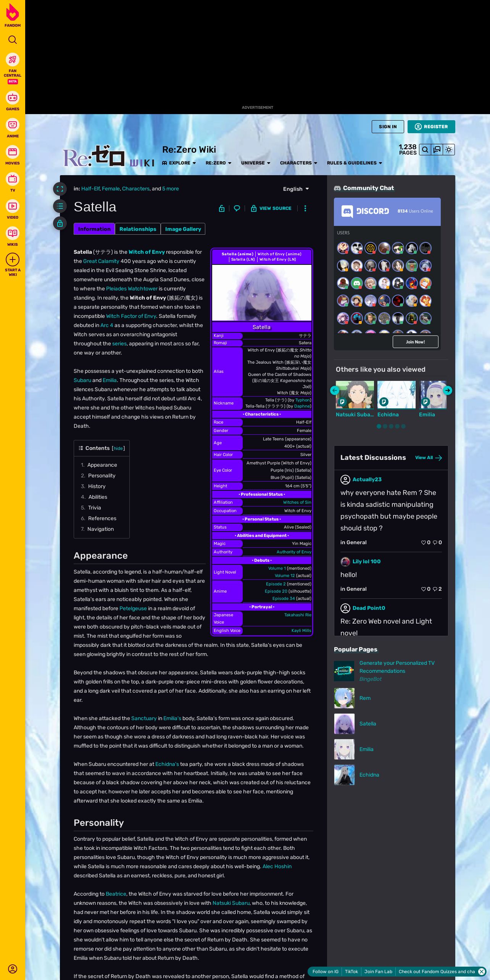Open the user profile icon at sidebar bottom
This screenshot has height=980, width=490.
tap(13, 969)
